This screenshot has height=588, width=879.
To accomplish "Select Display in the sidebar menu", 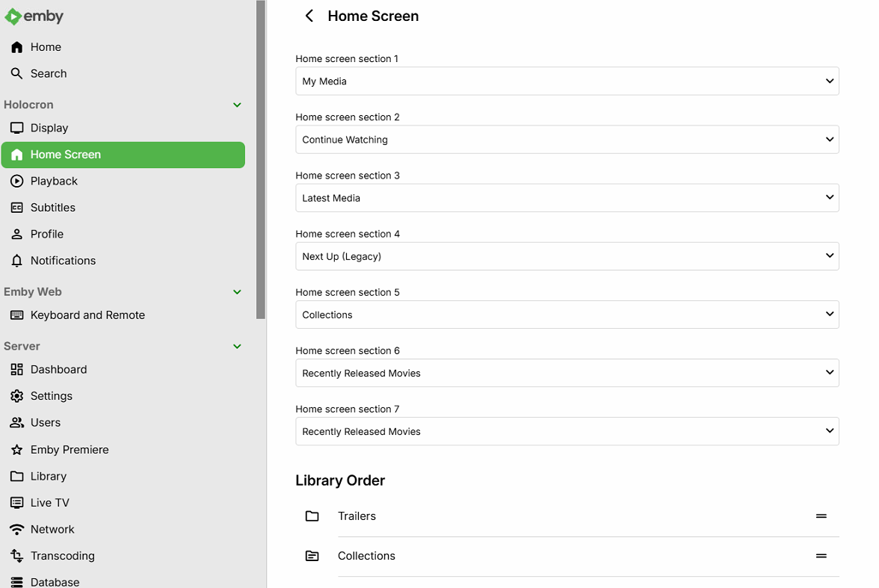I will pos(49,128).
